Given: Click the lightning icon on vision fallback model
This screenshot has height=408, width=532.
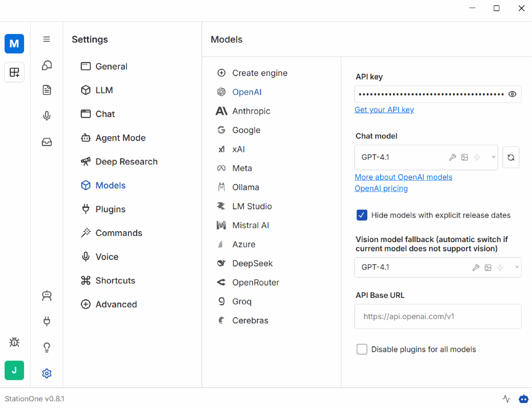Looking at the screenshot, I should click(x=500, y=267).
